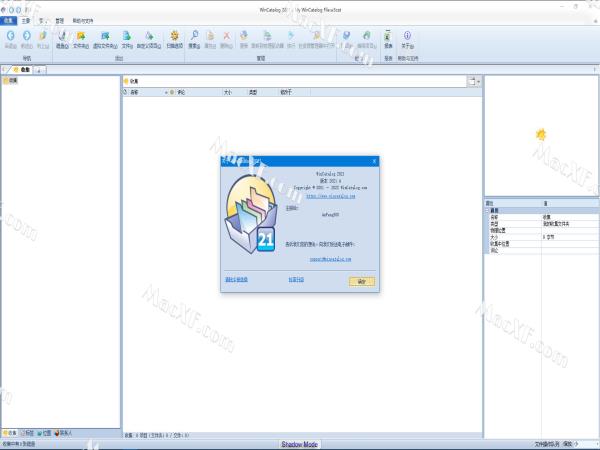The image size is (600, 450).
Task: Collapse the ribbon with top-right arrow
Action: [x=595, y=21]
